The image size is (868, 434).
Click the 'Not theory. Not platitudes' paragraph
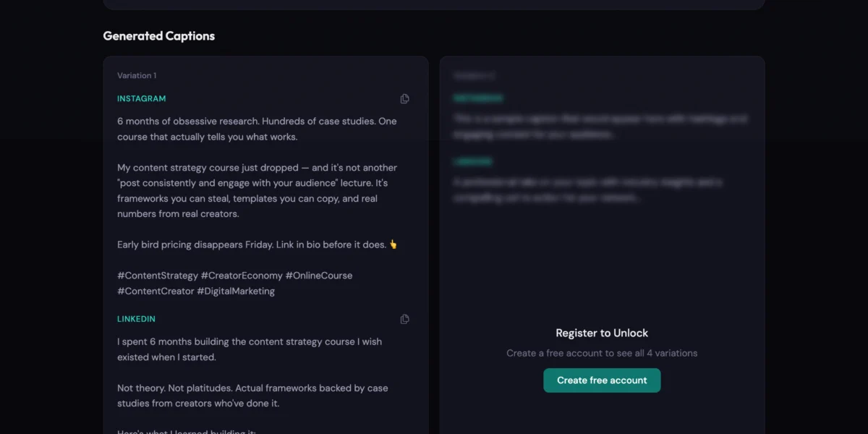(252, 396)
